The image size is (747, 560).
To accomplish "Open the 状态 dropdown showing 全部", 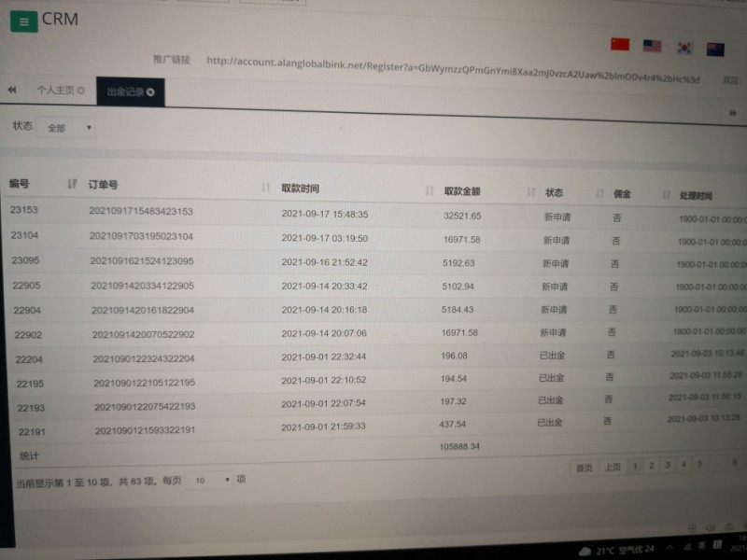I will [66, 128].
